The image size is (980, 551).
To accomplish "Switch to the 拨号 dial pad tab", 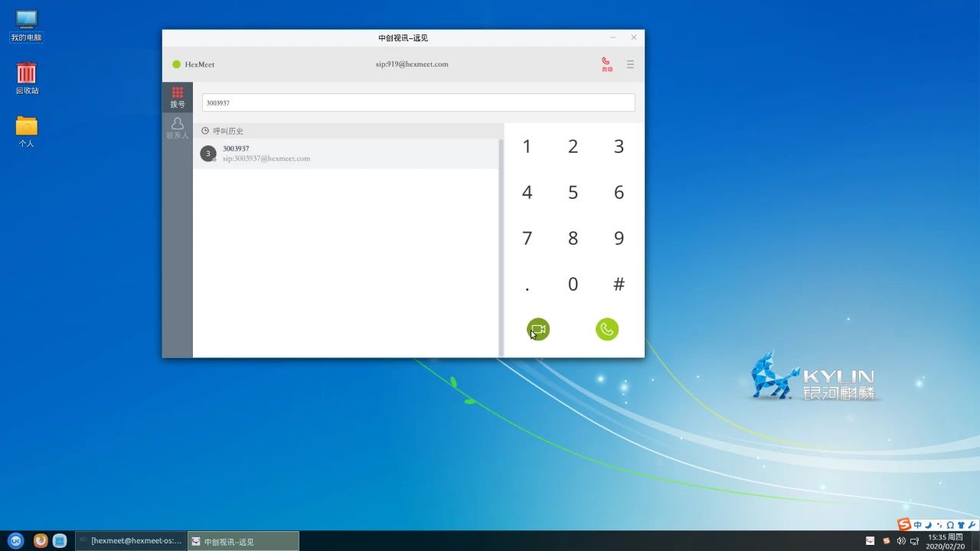I will (178, 97).
